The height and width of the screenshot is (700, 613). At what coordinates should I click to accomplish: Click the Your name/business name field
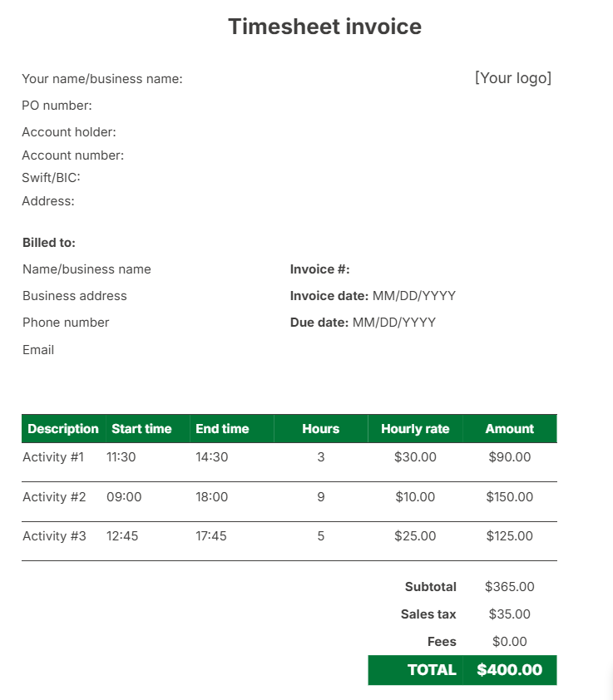pyautogui.click(x=101, y=79)
